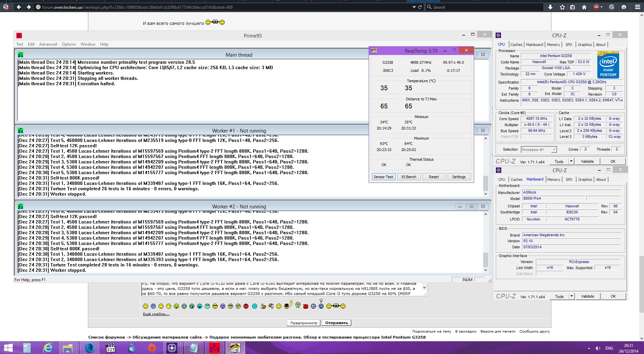
Task: Switch to Memory tab in top CPU-Z
Action: (x=553, y=45)
